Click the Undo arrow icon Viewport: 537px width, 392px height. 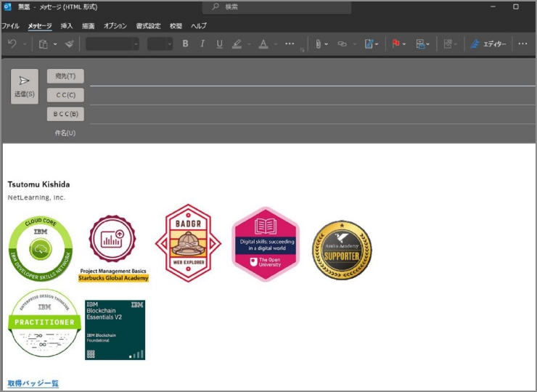(12, 44)
